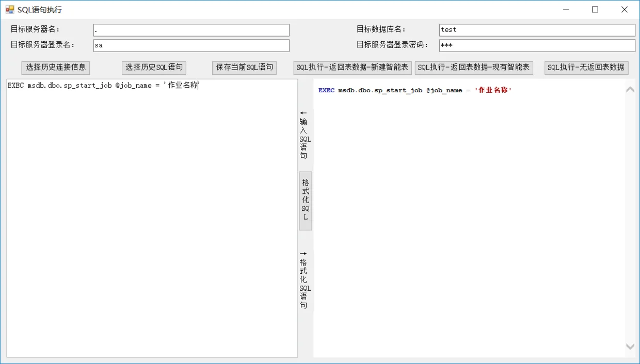
Task: Click the formatted SQL text in right pane
Action: [415, 90]
